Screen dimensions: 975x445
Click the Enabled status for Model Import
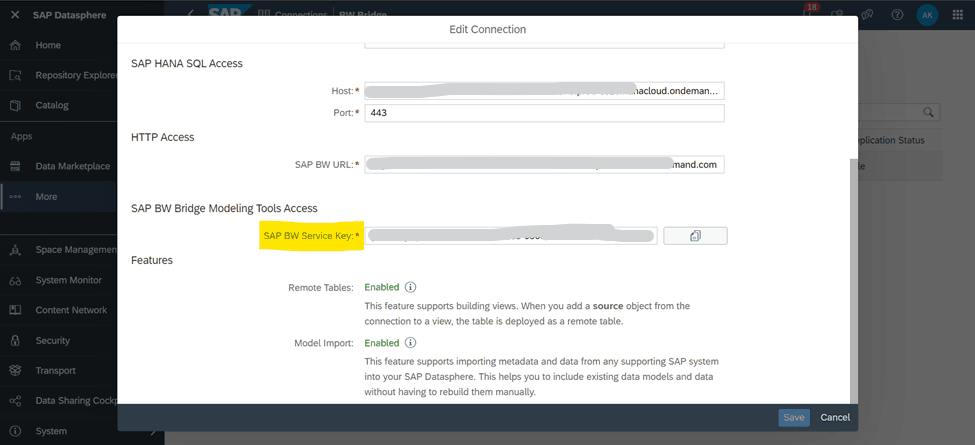pos(382,342)
